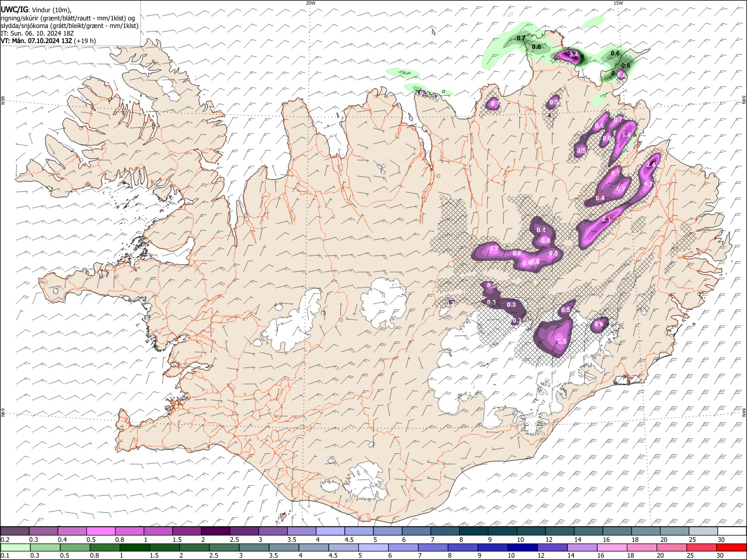The height and width of the screenshot is (560, 747).
Task: Choose the navy blue lower swatch between 10 and 12
Action: 522,547
